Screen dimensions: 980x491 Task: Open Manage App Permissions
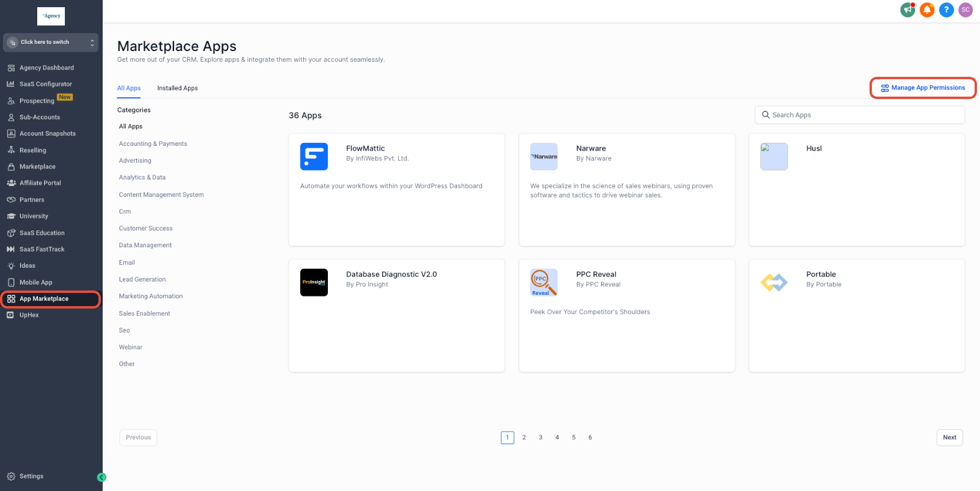pos(923,88)
